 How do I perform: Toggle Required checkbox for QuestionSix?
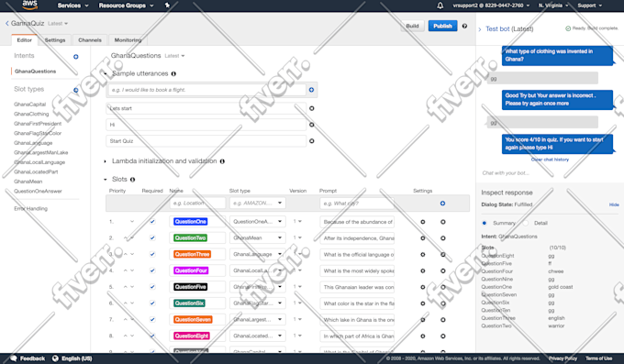coord(152,303)
